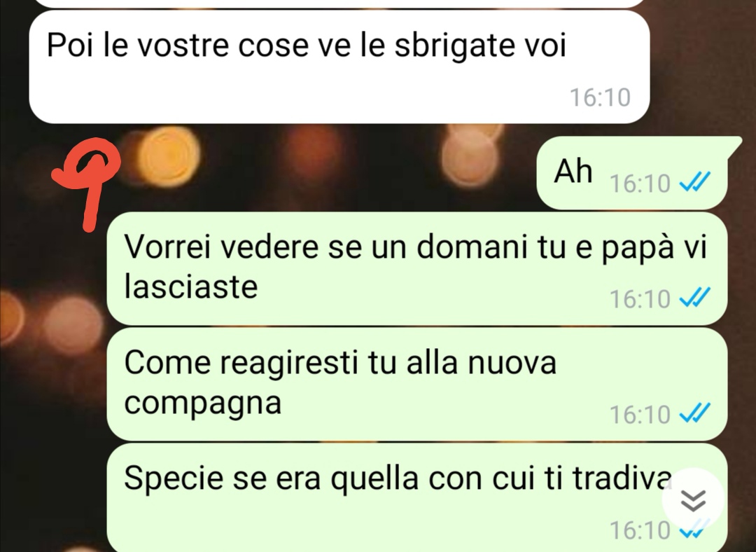Image resolution: width=756 pixels, height=552 pixels.
Task: Click read ticks on "Specie se era" message
Action: (693, 530)
